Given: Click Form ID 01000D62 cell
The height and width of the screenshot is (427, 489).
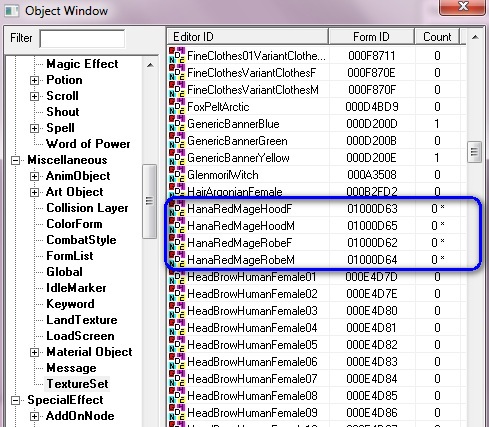Looking at the screenshot, I should pos(372,243).
